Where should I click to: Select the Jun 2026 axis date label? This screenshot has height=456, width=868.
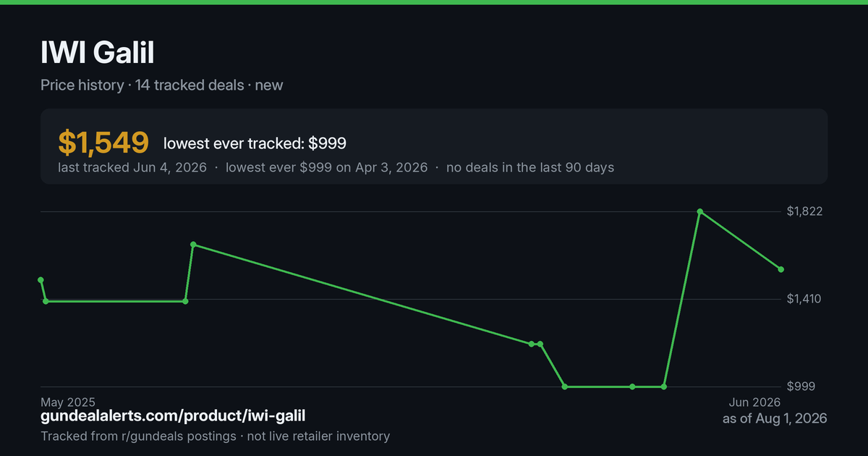point(754,402)
